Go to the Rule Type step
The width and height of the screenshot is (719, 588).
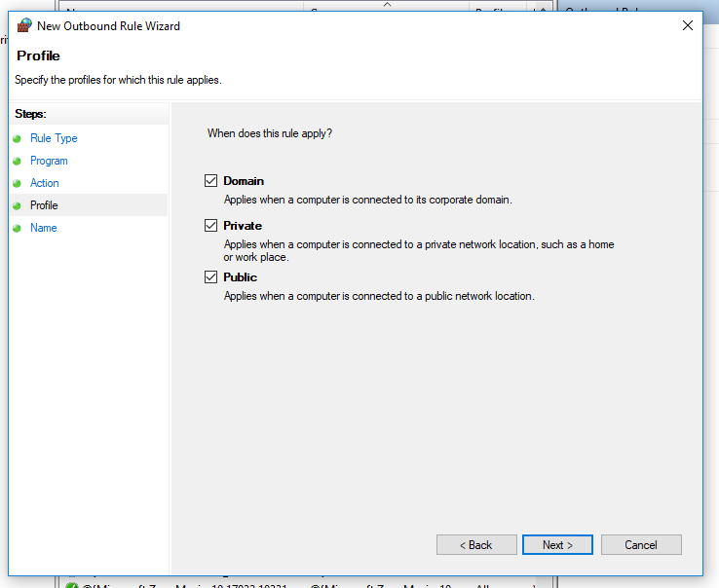click(54, 138)
